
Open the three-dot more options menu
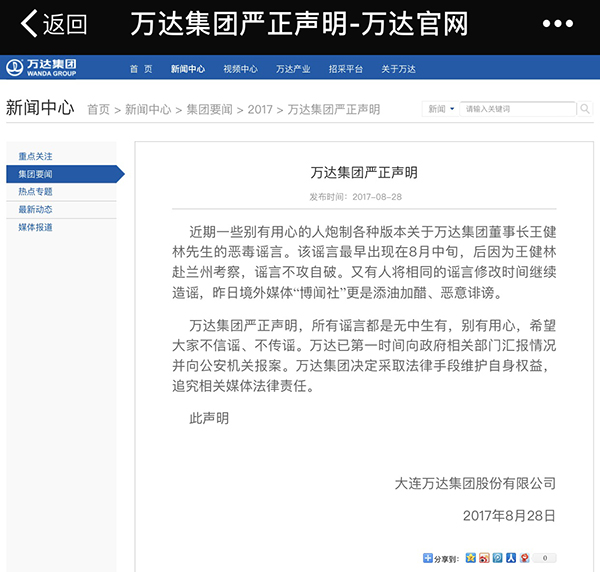click(564, 24)
